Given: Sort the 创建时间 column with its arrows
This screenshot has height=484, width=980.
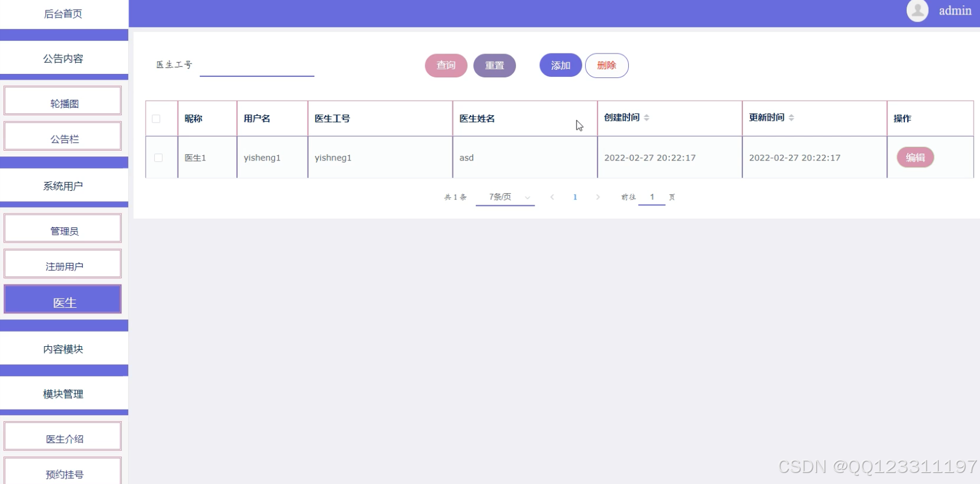Looking at the screenshot, I should coord(646,118).
